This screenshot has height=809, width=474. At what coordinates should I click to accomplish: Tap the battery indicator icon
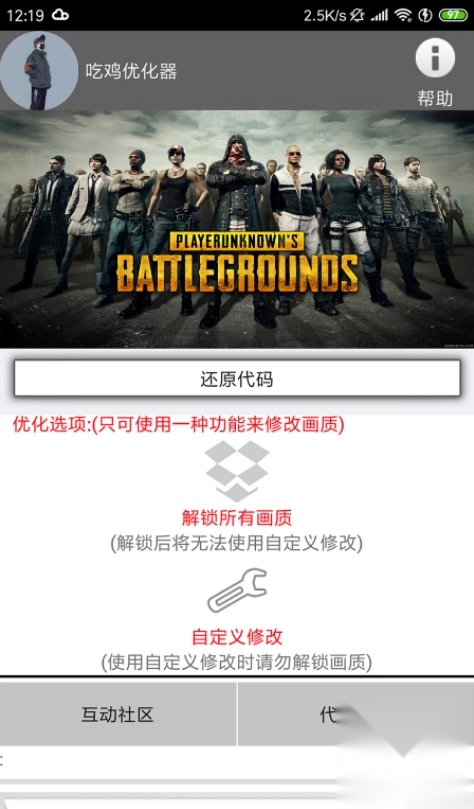pos(453,15)
